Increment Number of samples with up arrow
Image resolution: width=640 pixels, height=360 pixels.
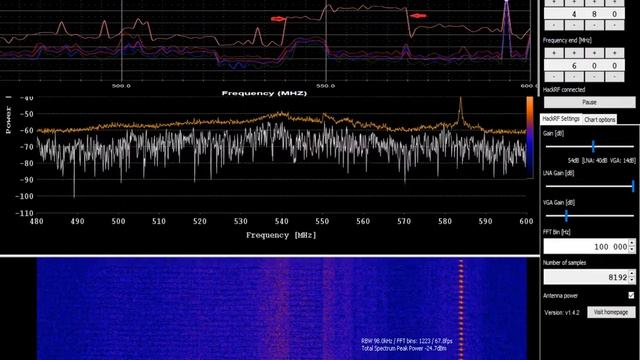click(632, 273)
